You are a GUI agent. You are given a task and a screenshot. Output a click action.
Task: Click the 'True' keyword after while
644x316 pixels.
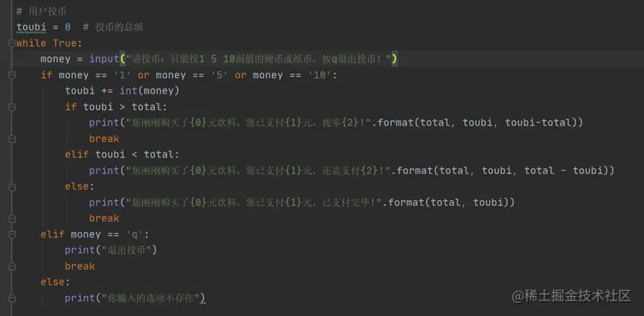(x=65, y=43)
